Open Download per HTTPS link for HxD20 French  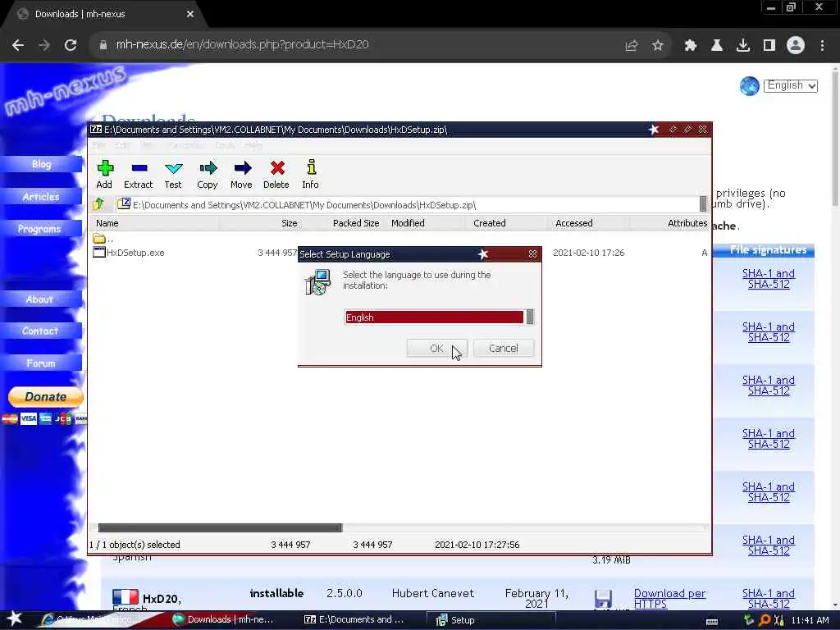coord(669,598)
